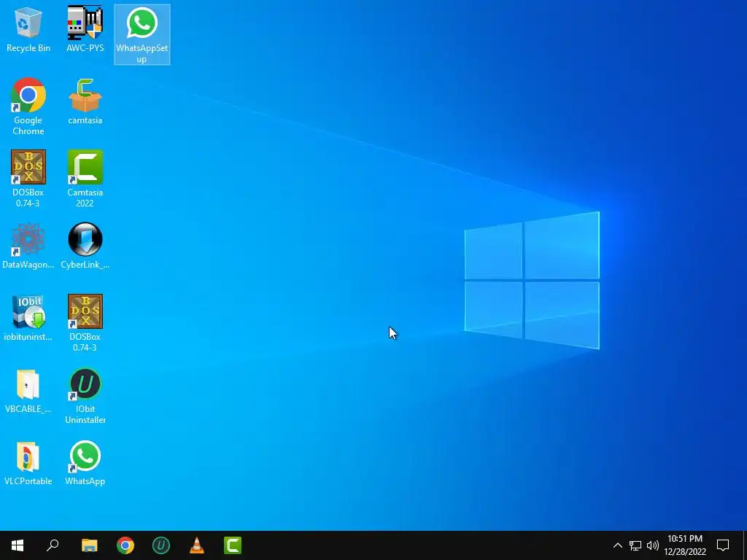Select the WhatsAppSetup installer icon
This screenshot has height=560, width=747.
[x=142, y=34]
